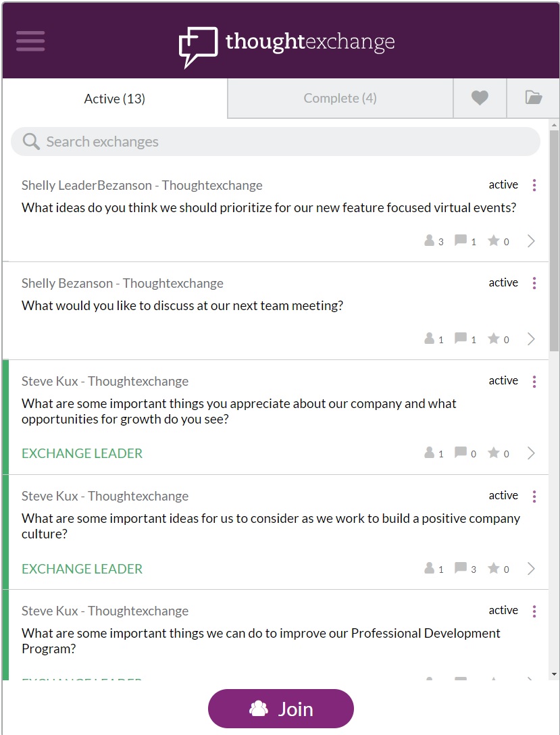Open the next team meeting question
This screenshot has width=560, height=735.
click(x=182, y=305)
